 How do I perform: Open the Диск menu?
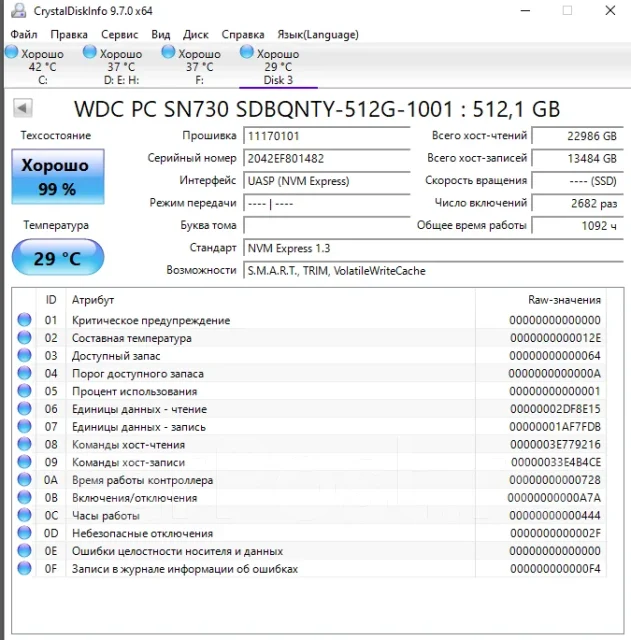pos(196,35)
